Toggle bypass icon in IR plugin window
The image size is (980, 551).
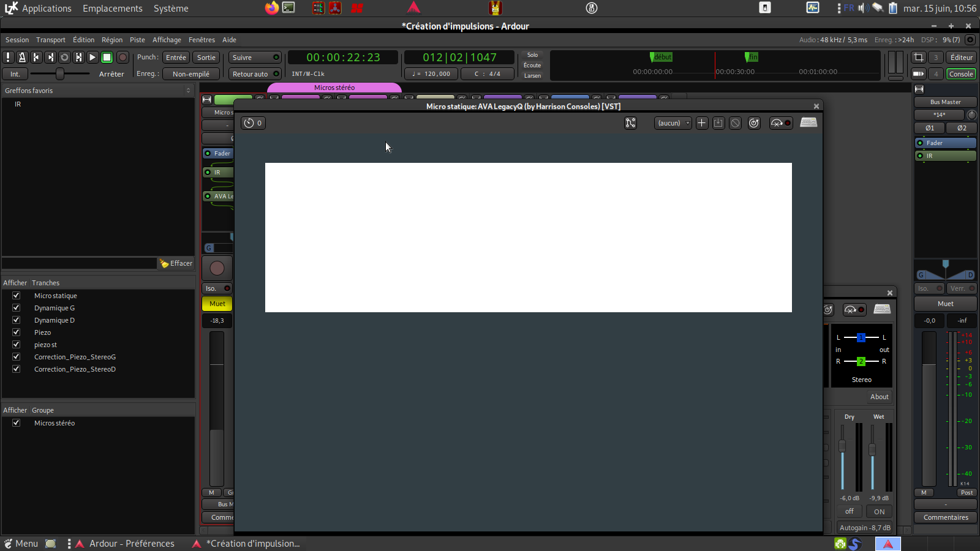[854, 310]
